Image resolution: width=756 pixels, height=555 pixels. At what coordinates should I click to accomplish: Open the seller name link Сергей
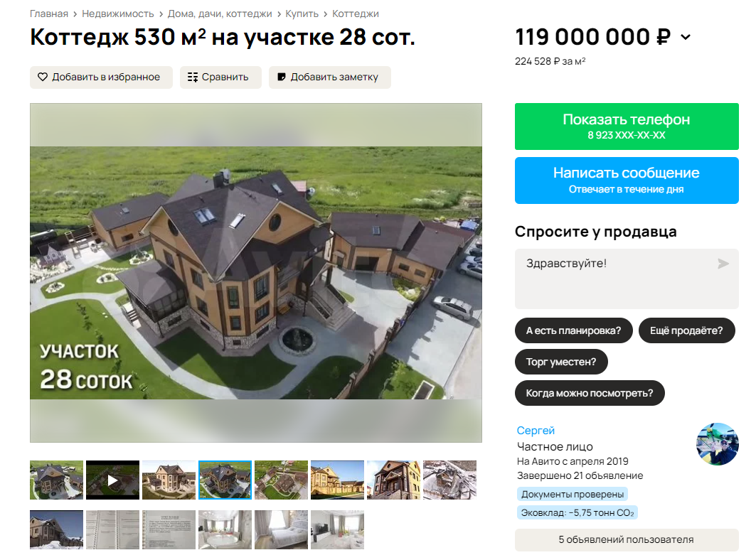tap(536, 430)
